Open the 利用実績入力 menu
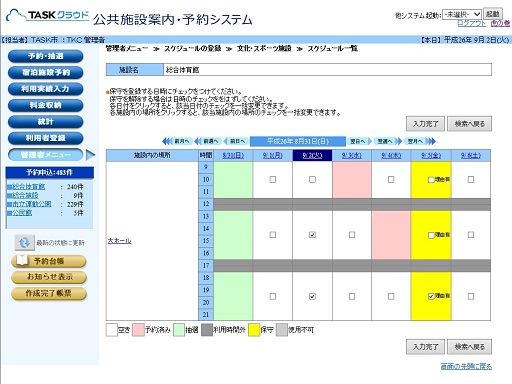 [46, 89]
